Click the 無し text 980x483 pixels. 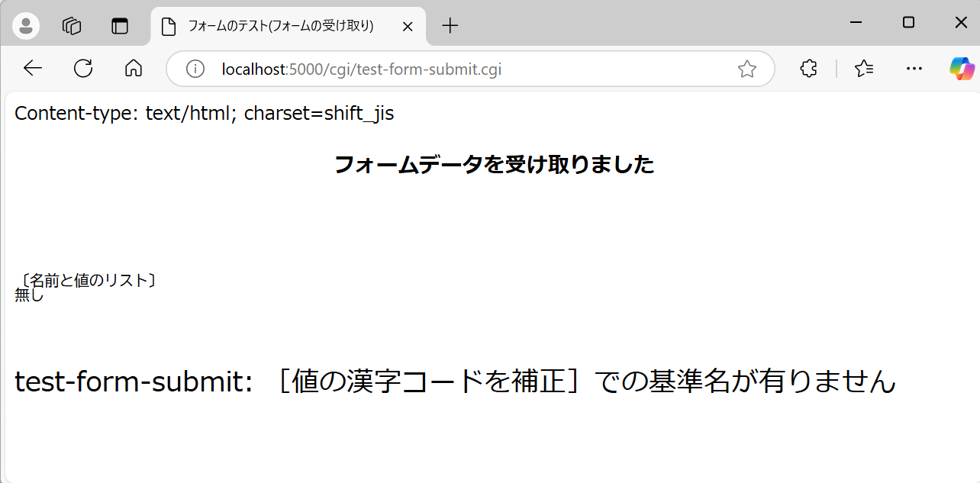pyautogui.click(x=30, y=295)
